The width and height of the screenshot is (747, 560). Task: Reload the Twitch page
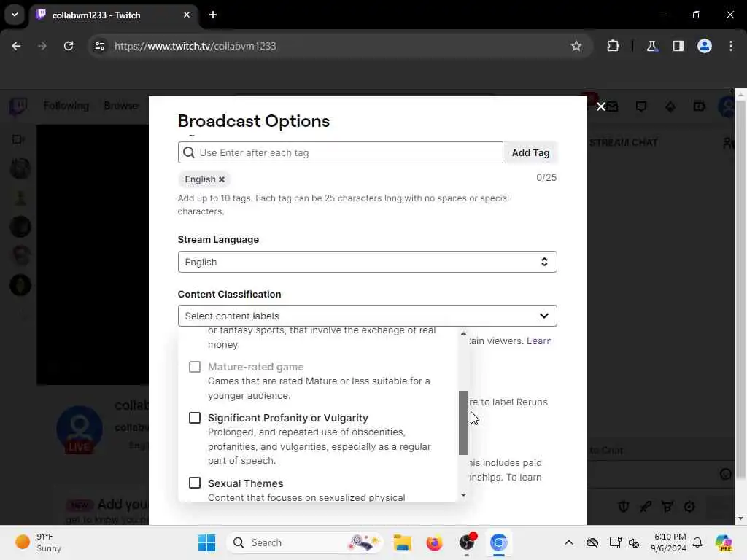click(69, 46)
